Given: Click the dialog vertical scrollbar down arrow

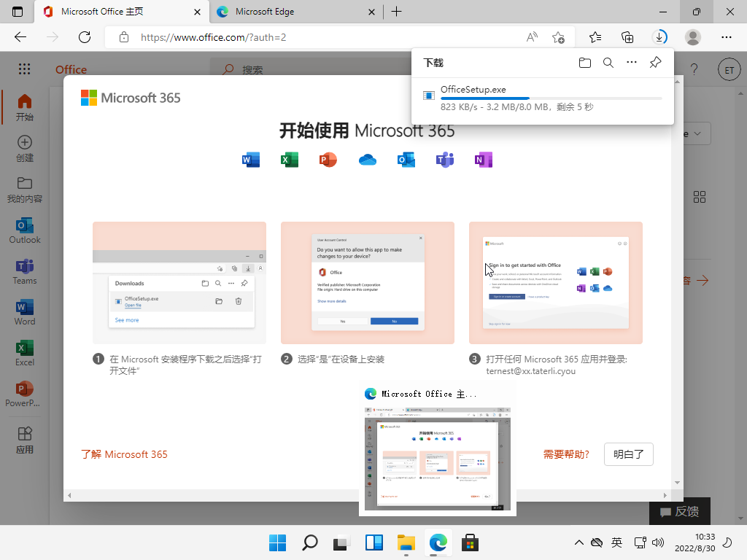Looking at the screenshot, I should (x=677, y=483).
